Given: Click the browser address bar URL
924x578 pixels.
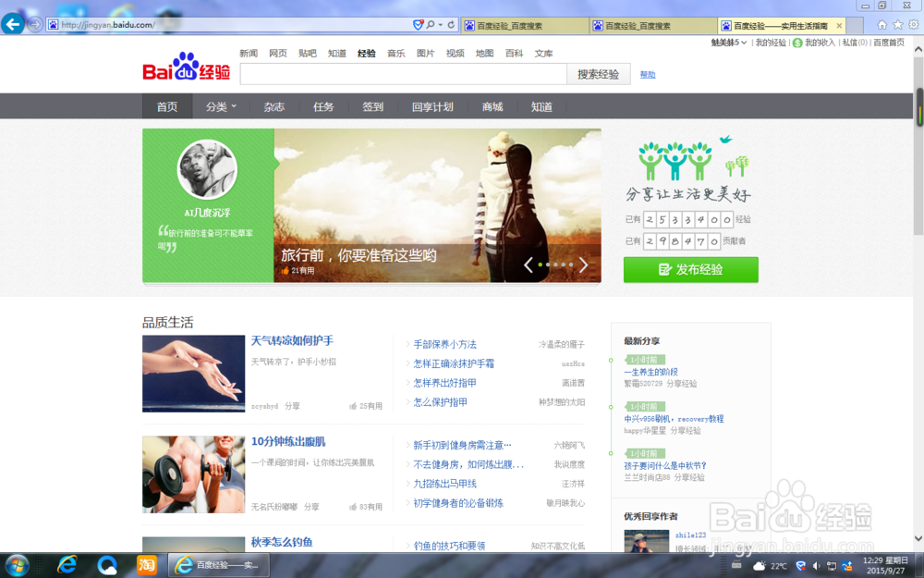Looking at the screenshot, I should (x=108, y=25).
